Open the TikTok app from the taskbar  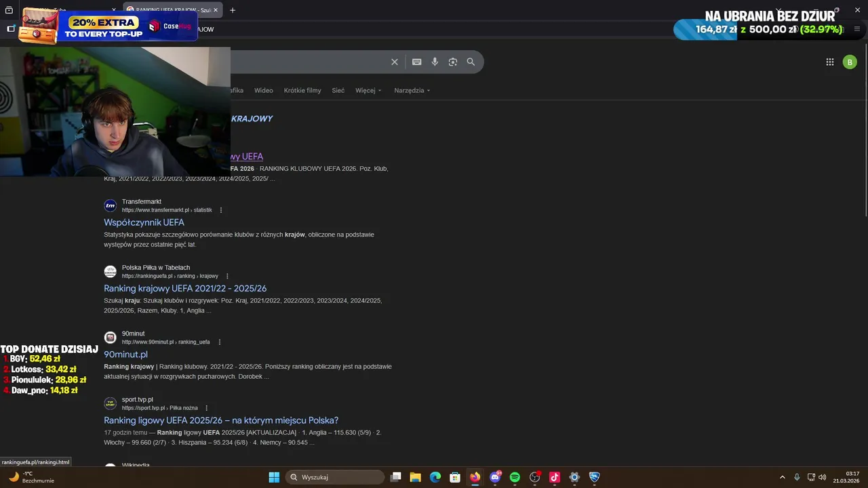[x=554, y=477]
